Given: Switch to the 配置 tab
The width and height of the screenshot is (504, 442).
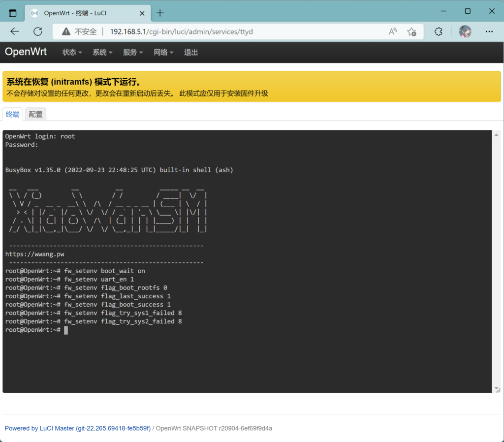Looking at the screenshot, I should (35, 114).
